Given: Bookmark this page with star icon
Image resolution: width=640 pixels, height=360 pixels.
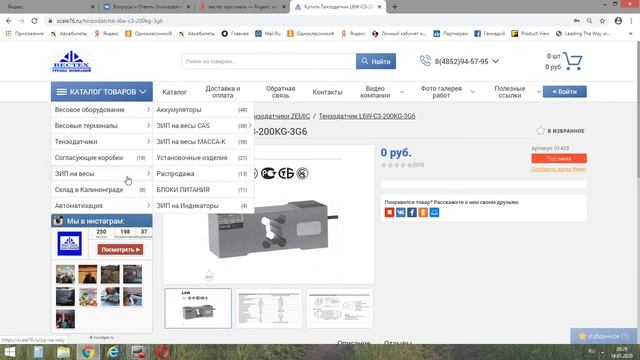Looking at the screenshot, I should [x=602, y=21].
